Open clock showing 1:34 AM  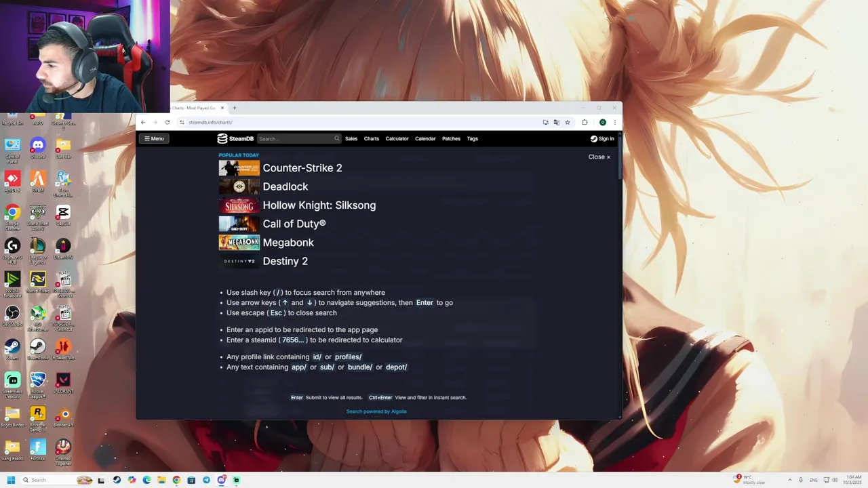(x=852, y=480)
